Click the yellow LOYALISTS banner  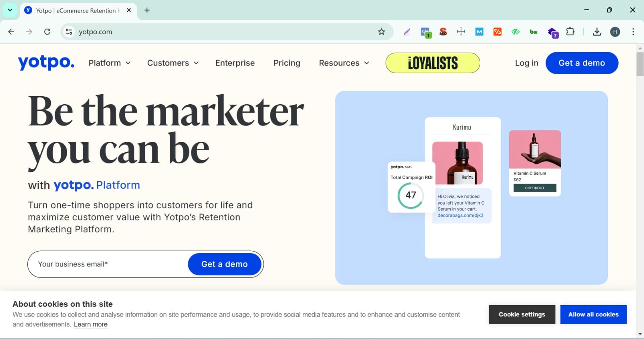[433, 63]
